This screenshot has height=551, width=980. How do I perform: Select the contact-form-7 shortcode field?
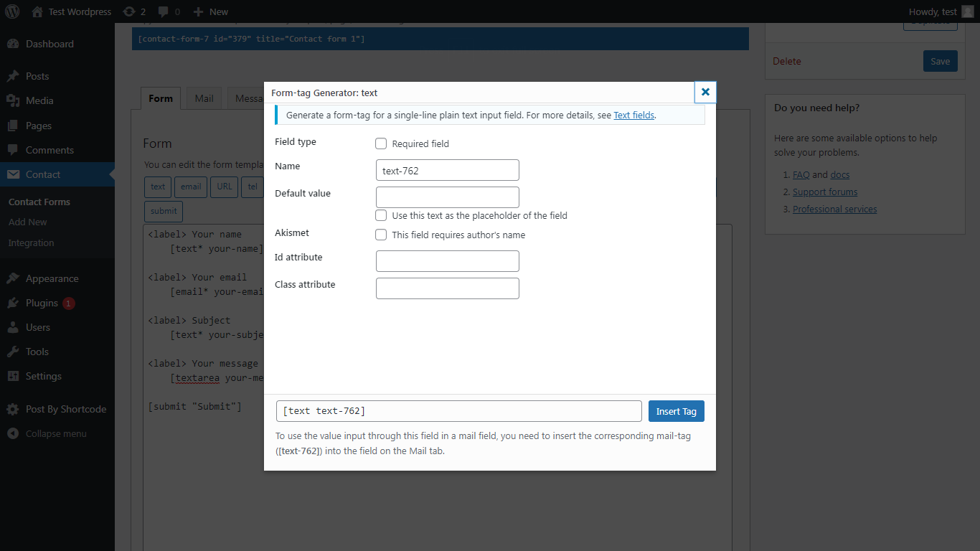(440, 39)
